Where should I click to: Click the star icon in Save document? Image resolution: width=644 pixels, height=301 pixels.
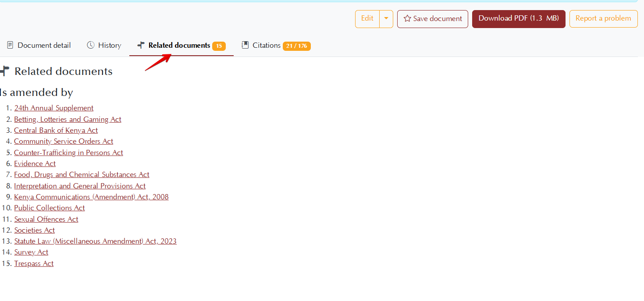407,19
